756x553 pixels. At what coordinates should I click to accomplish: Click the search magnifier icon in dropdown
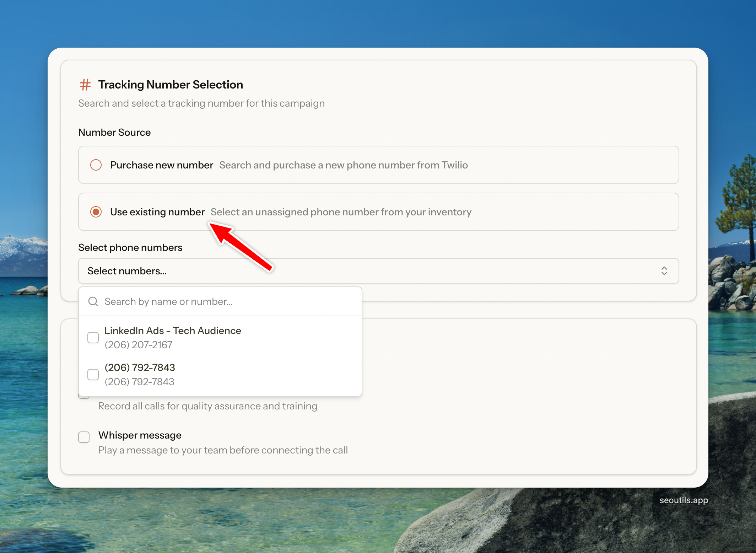tap(93, 301)
